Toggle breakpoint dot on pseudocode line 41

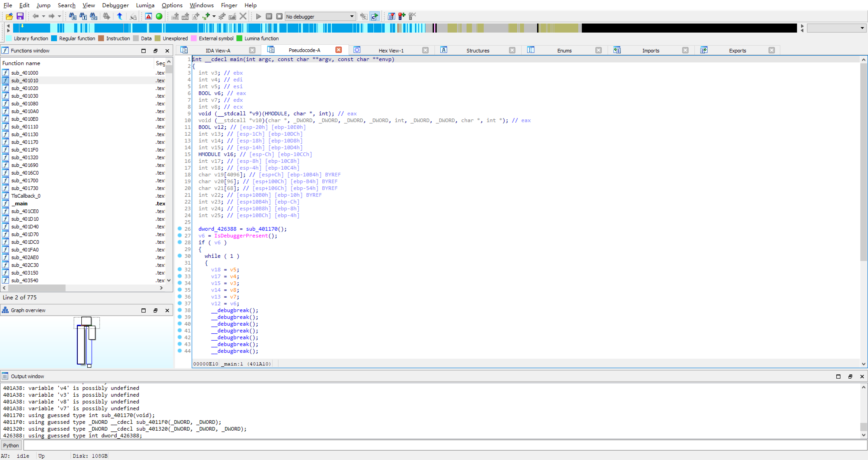pos(180,330)
